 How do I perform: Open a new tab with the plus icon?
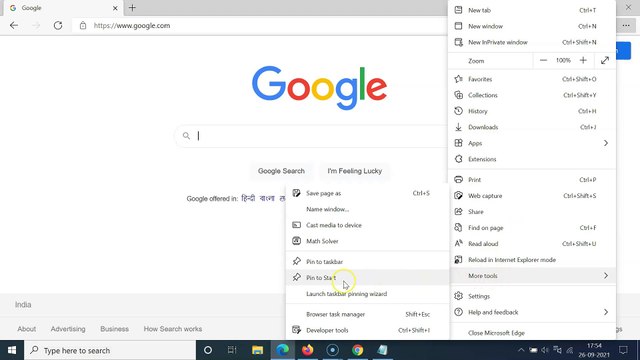pos(132,8)
